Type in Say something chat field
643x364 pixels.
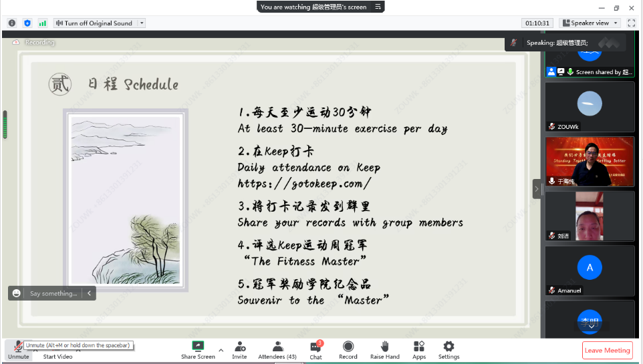coord(53,293)
